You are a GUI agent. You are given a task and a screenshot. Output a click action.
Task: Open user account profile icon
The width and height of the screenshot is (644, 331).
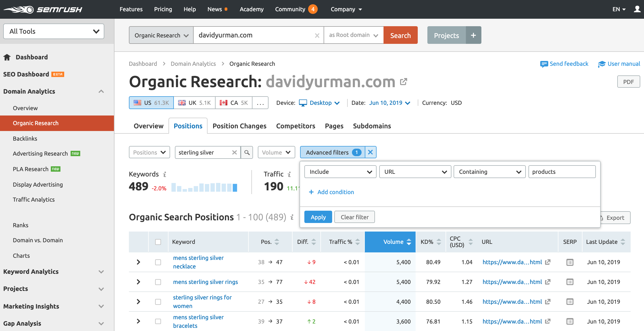637,9
